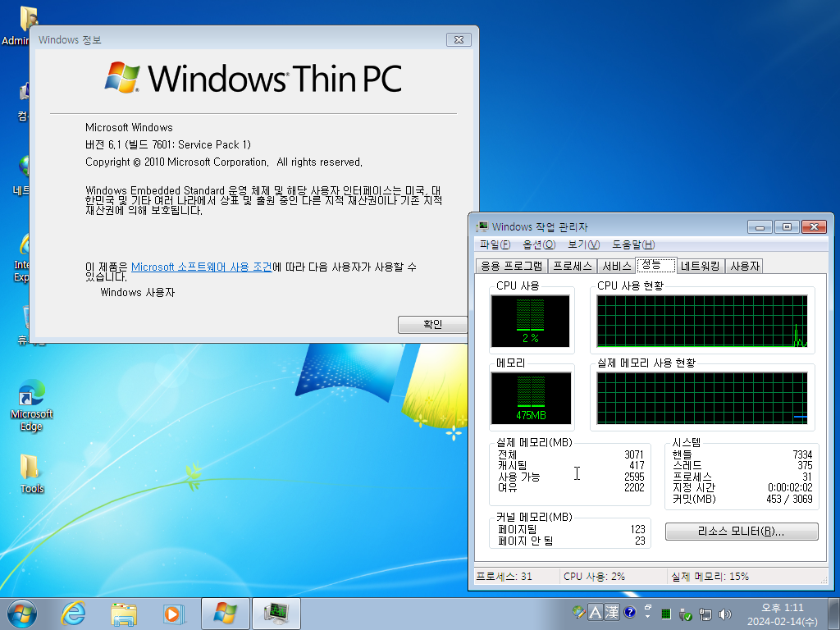This screenshot has height=630, width=840.
Task: Click the 리소스 모니터(R)... button
Action: click(x=742, y=532)
